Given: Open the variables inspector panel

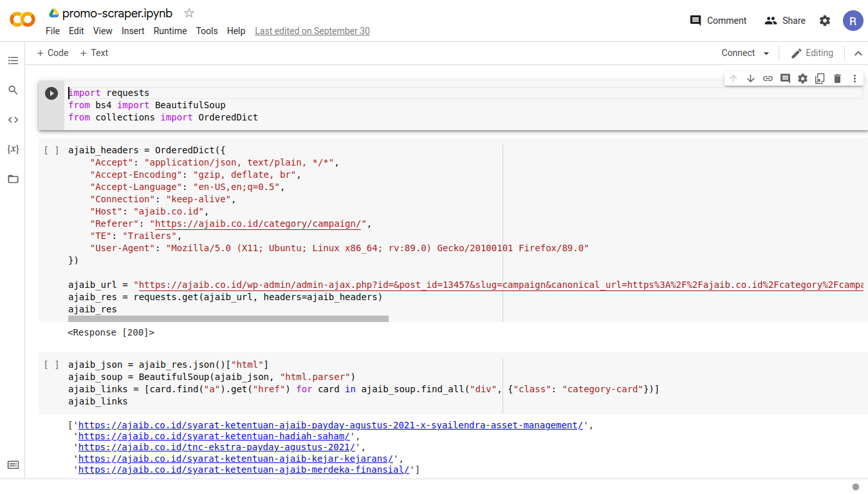Looking at the screenshot, I should (x=13, y=149).
